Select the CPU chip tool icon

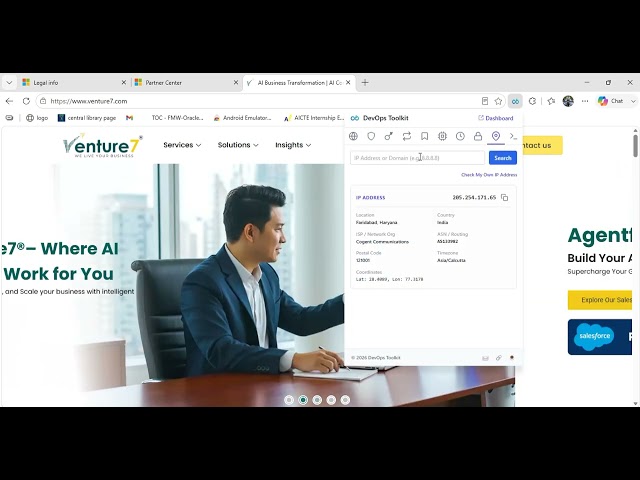tap(442, 136)
